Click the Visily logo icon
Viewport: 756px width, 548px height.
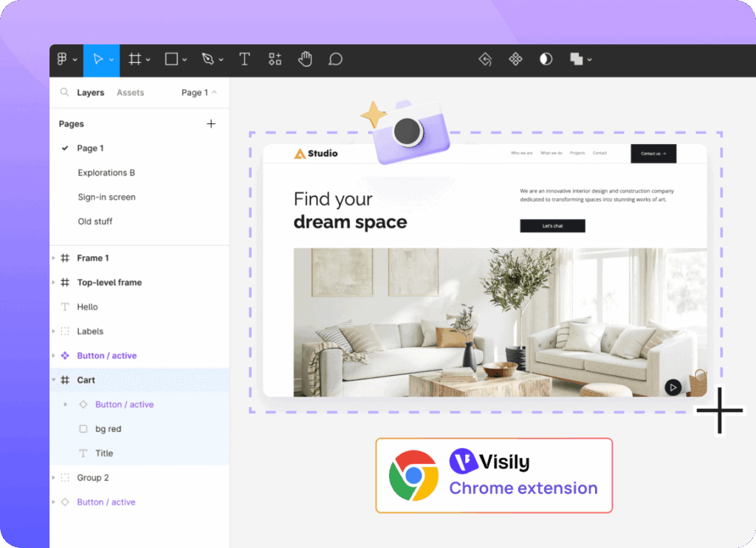[464, 461]
